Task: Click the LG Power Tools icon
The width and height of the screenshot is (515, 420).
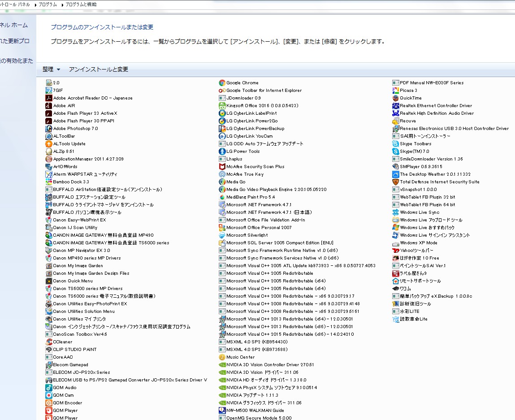Action: point(222,151)
